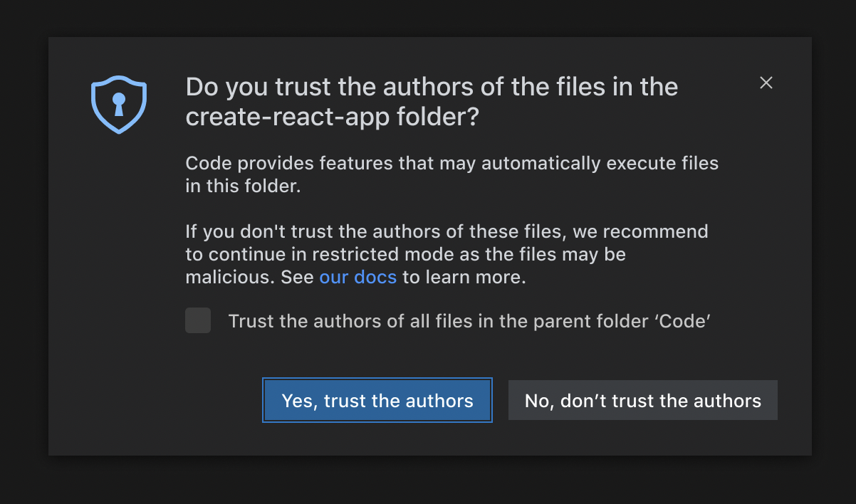Toggle the 'Trust the authors of all files' option
This screenshot has width=856, height=504.
(198, 321)
